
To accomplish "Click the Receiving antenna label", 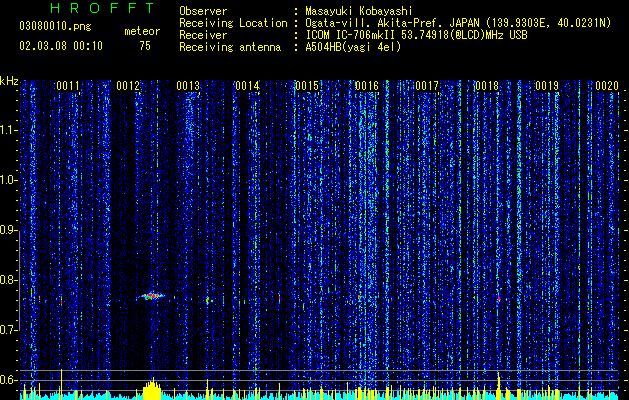I will pos(230,47).
